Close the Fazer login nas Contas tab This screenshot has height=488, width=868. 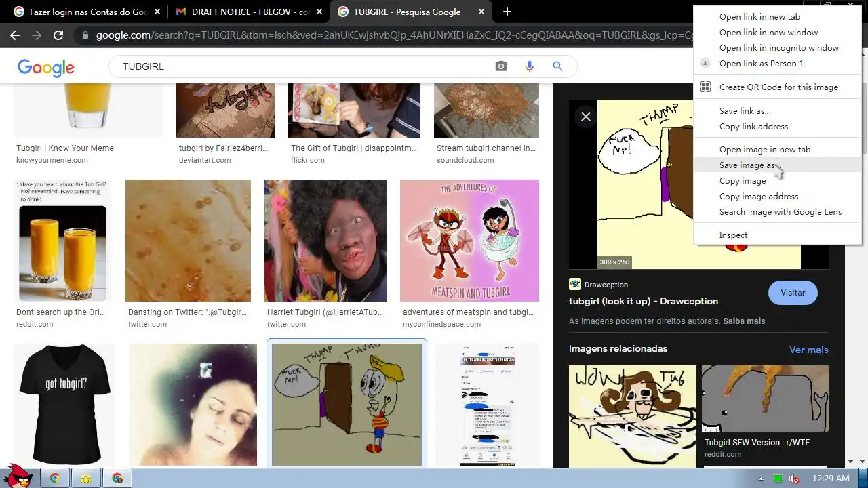pyautogui.click(x=157, y=12)
